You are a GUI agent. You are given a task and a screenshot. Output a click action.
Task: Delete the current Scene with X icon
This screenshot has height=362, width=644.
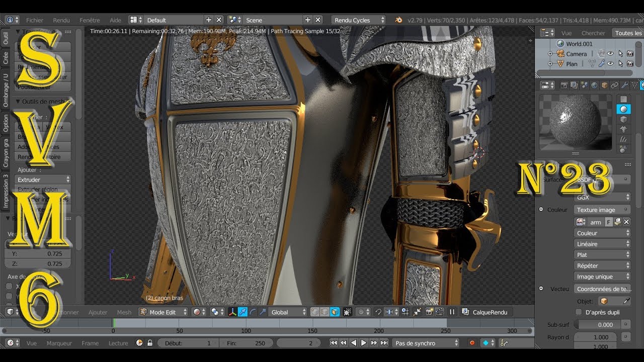[318, 20]
